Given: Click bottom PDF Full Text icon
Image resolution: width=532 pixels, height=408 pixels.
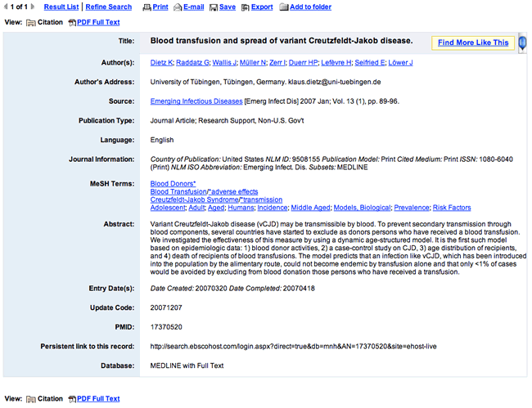Looking at the screenshot, I should click(x=72, y=399).
